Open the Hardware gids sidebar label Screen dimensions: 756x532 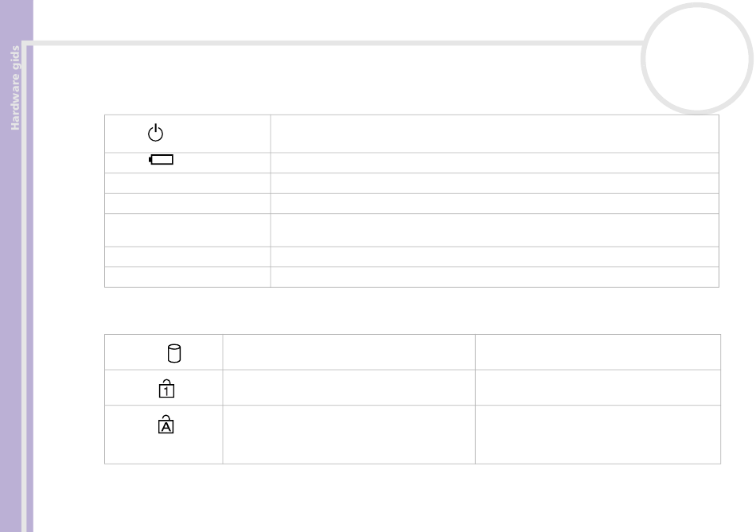tap(15, 87)
